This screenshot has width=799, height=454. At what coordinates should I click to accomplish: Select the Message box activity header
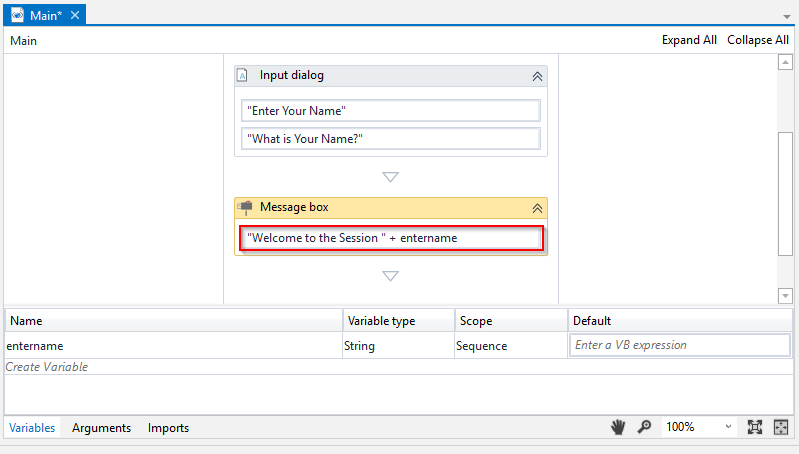point(391,208)
